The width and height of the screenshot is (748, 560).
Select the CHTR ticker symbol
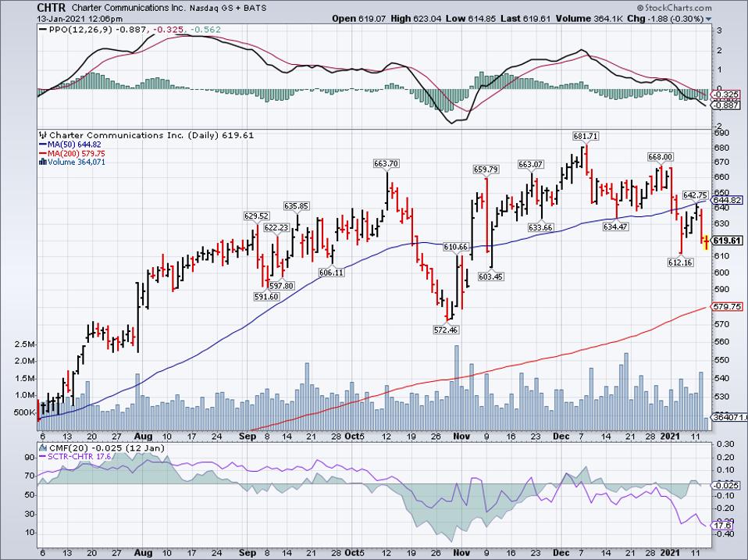tap(52, 8)
